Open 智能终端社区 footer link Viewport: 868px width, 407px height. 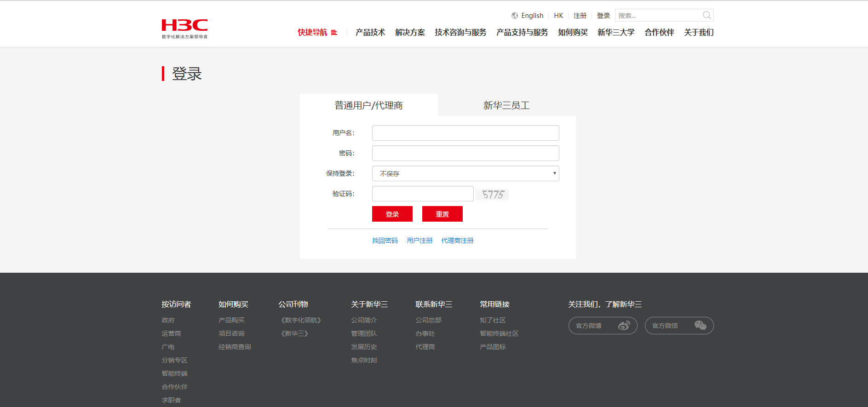(499, 333)
